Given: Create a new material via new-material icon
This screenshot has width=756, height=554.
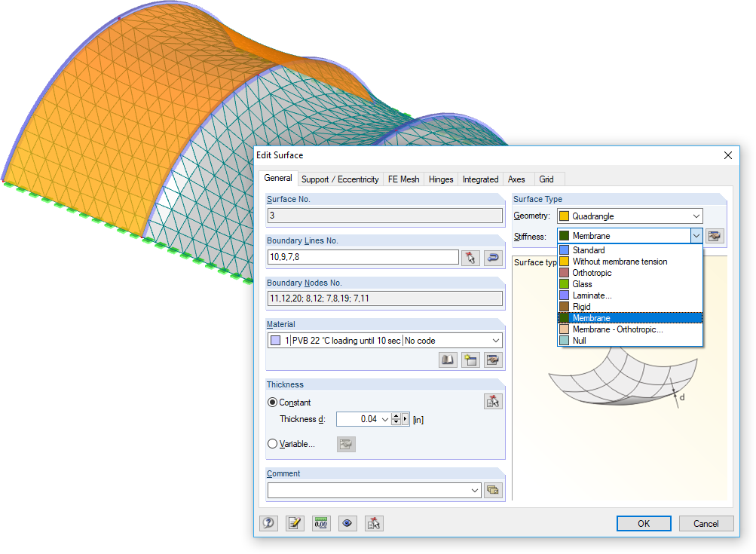Looking at the screenshot, I should tap(470, 360).
